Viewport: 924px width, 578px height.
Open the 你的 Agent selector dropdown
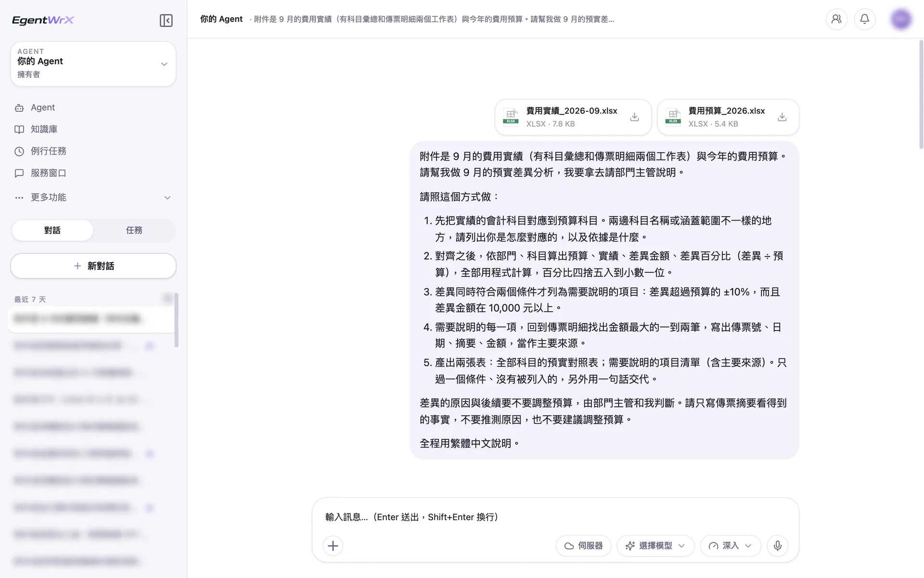pyautogui.click(x=93, y=64)
